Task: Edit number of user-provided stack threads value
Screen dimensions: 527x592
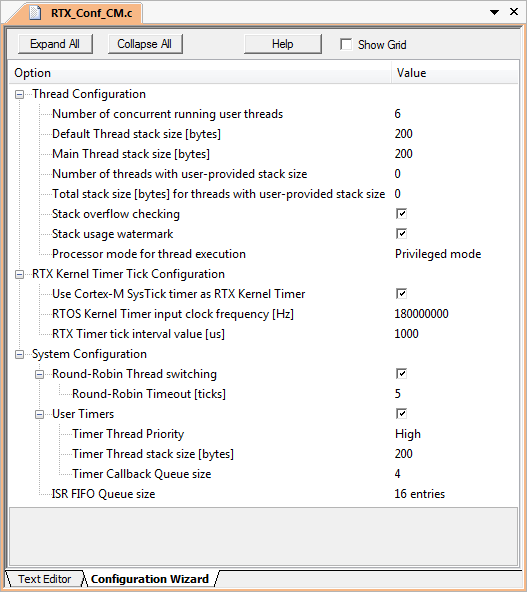Action: coord(398,174)
